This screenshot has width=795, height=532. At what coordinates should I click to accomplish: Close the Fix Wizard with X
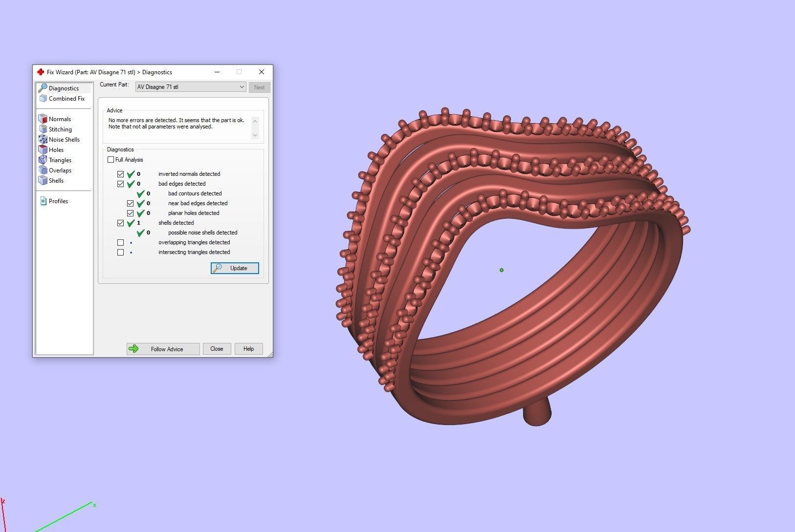point(262,72)
